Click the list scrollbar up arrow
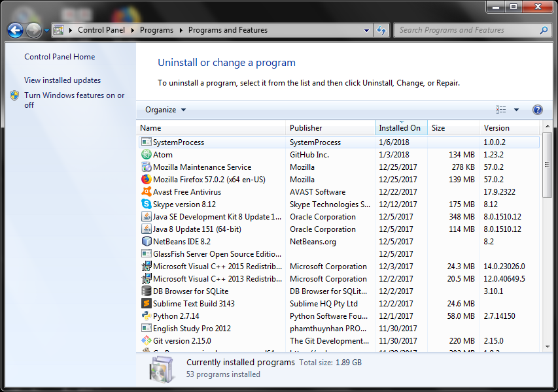Screen dimensions: 558x392 coord(548,126)
